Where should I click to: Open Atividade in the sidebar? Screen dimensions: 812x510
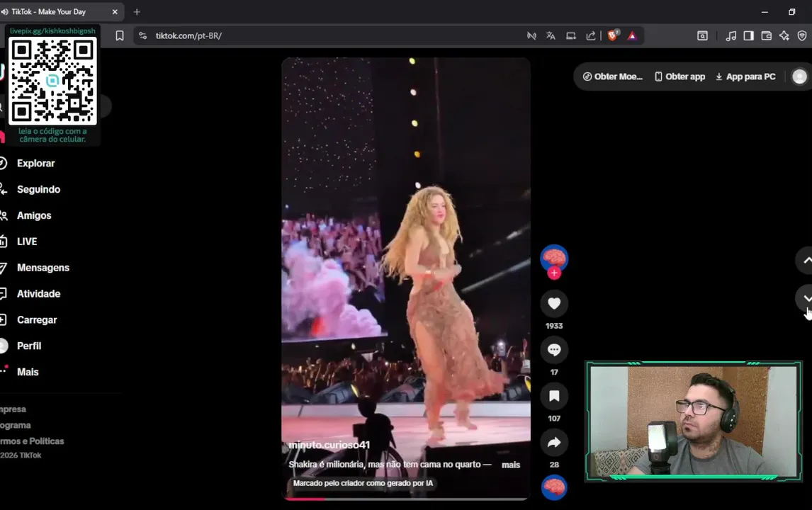(38, 293)
